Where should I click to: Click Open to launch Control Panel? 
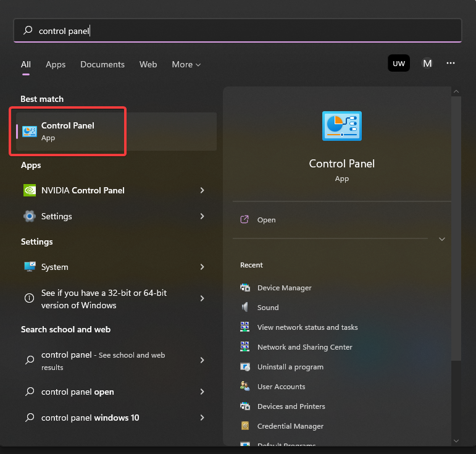coord(267,219)
